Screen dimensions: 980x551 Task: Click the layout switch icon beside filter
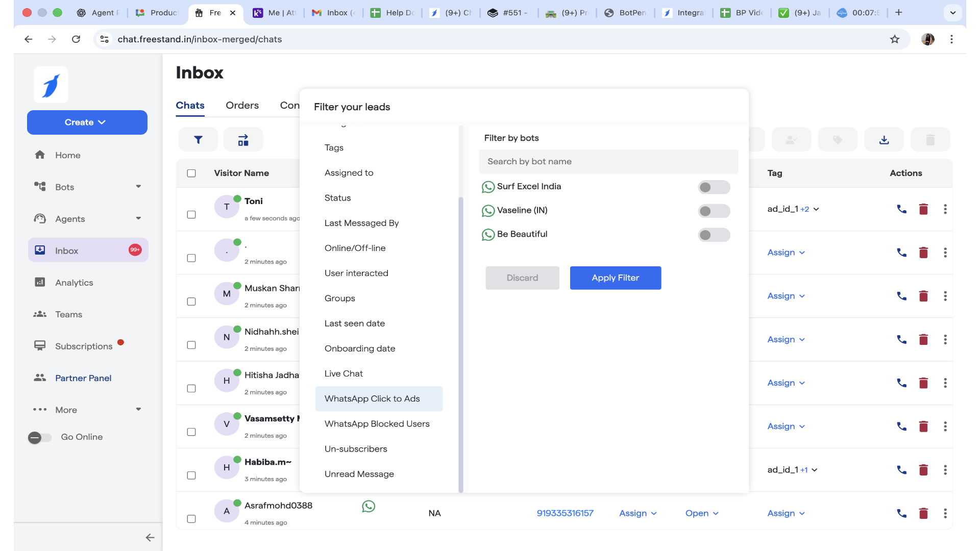pos(243,140)
